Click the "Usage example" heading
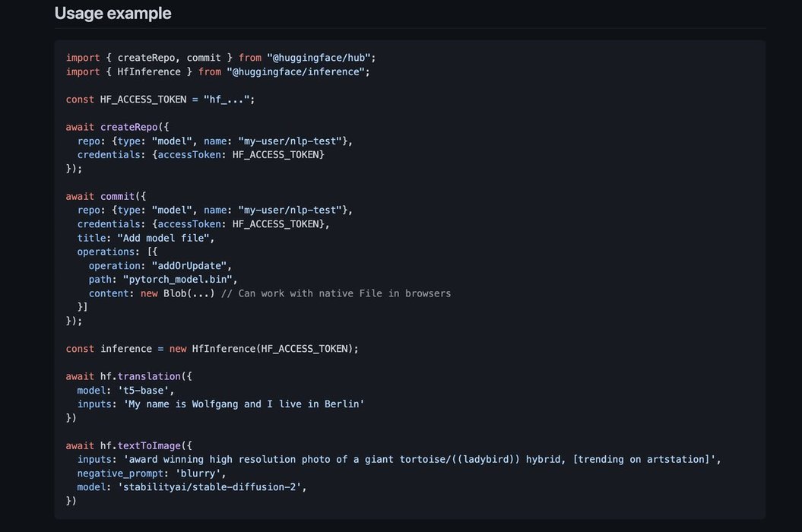Image resolution: width=802 pixels, height=532 pixels. coord(113,13)
